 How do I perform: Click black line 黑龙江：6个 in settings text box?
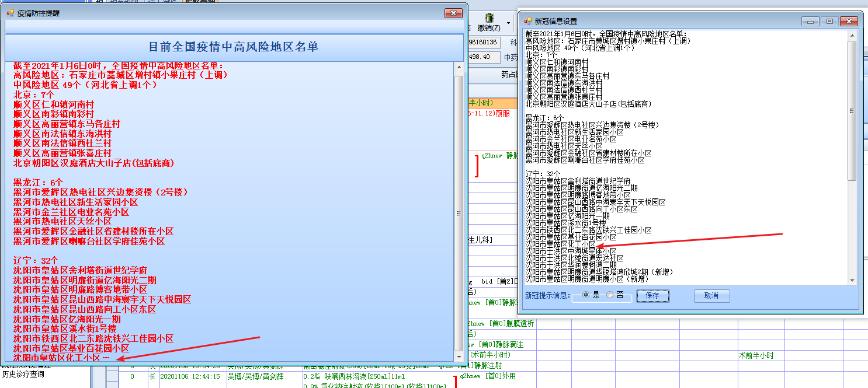click(x=544, y=118)
